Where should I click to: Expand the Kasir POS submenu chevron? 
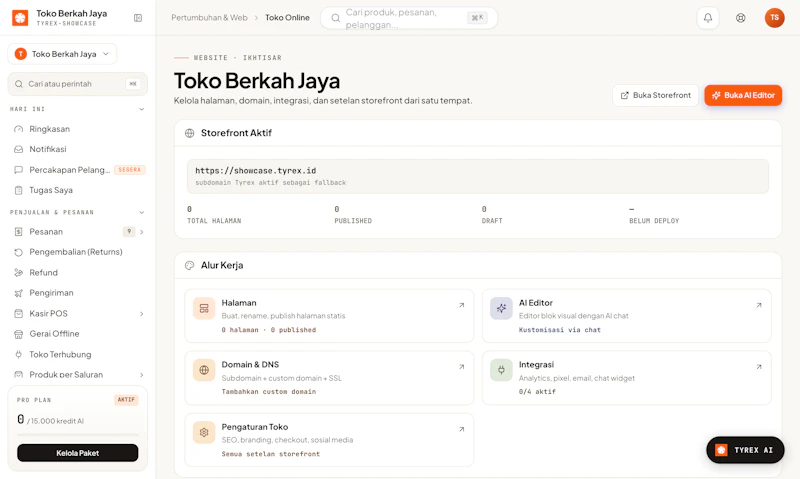142,314
